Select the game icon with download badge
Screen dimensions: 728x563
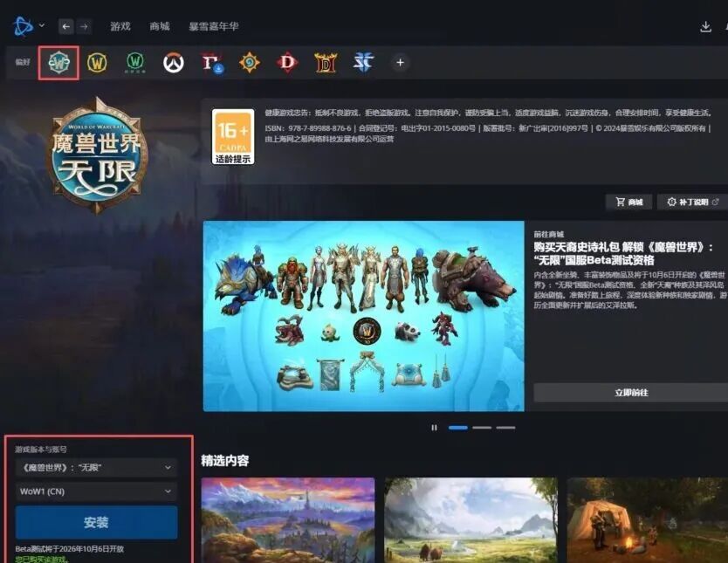(x=212, y=63)
